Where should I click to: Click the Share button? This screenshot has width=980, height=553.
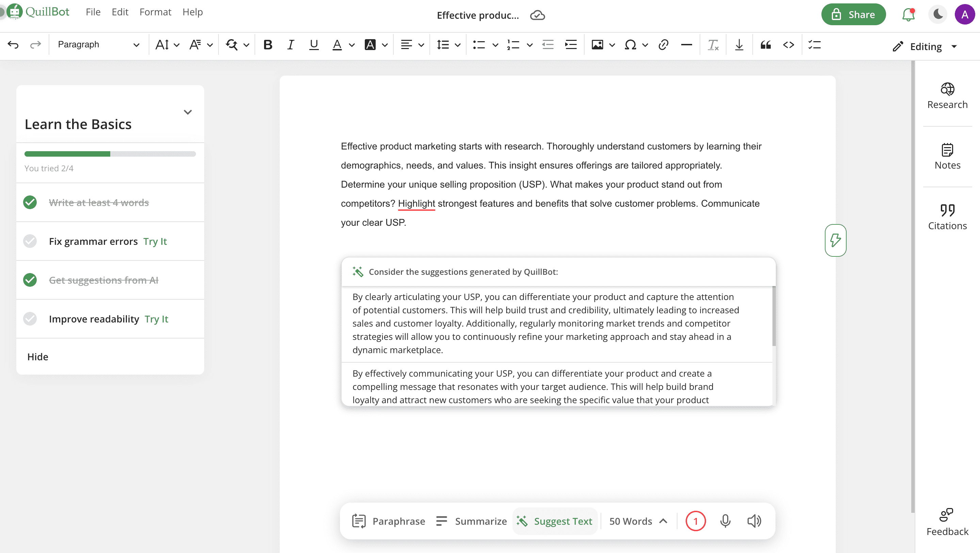pyautogui.click(x=853, y=15)
